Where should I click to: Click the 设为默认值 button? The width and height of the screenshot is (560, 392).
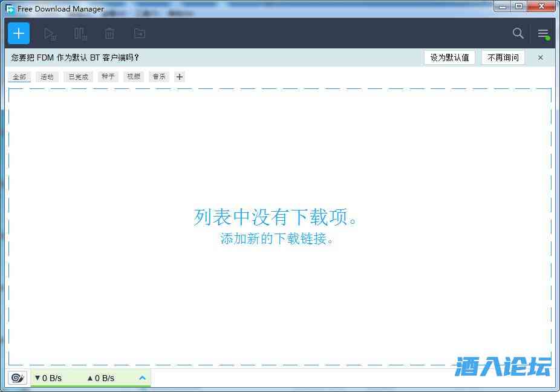point(449,57)
